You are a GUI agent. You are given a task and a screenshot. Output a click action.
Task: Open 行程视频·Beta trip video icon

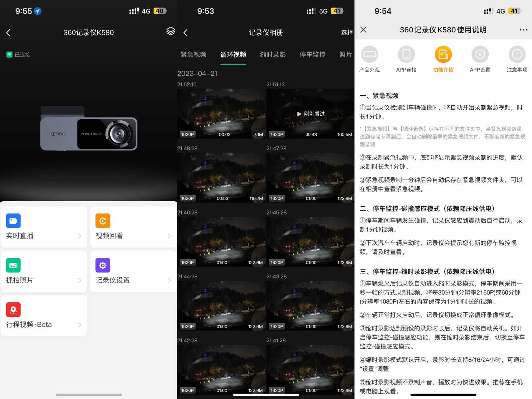pyautogui.click(x=12, y=309)
